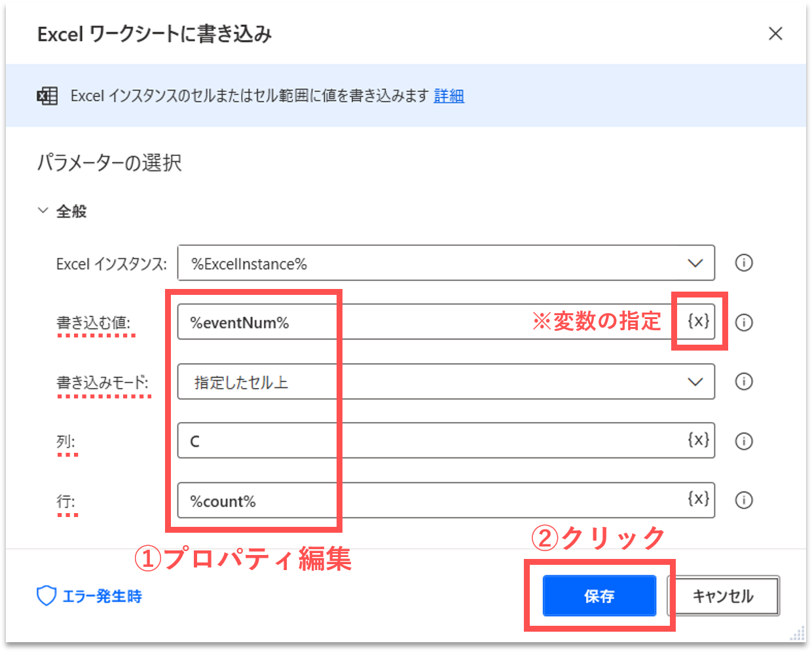Click variable picker icon in 書き込む値 field
This screenshot has width=812, height=652.
coord(698,321)
